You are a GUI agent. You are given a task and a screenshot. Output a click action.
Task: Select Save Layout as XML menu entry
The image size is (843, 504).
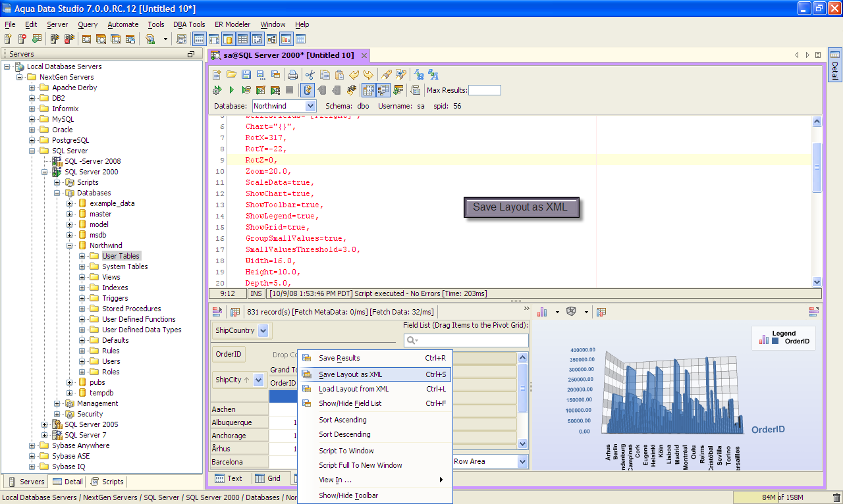coord(350,374)
